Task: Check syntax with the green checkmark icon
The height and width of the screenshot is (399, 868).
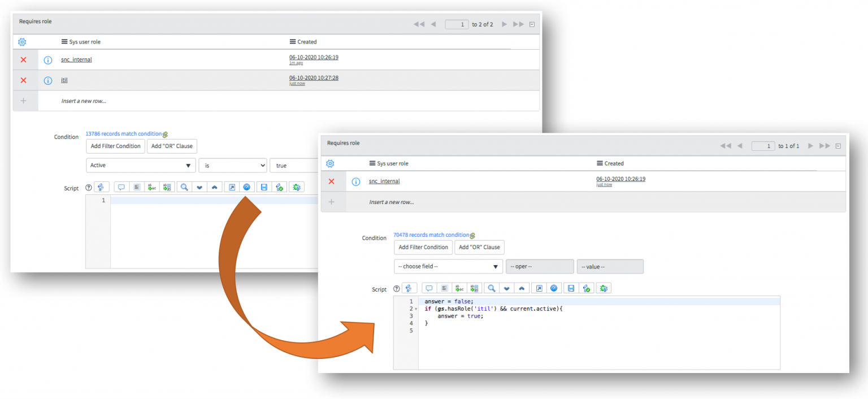Action: tap(587, 288)
